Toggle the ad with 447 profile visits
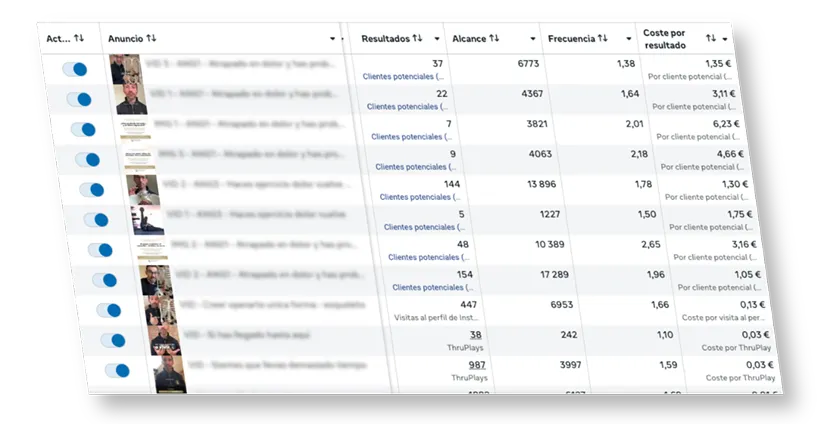 click(x=109, y=310)
